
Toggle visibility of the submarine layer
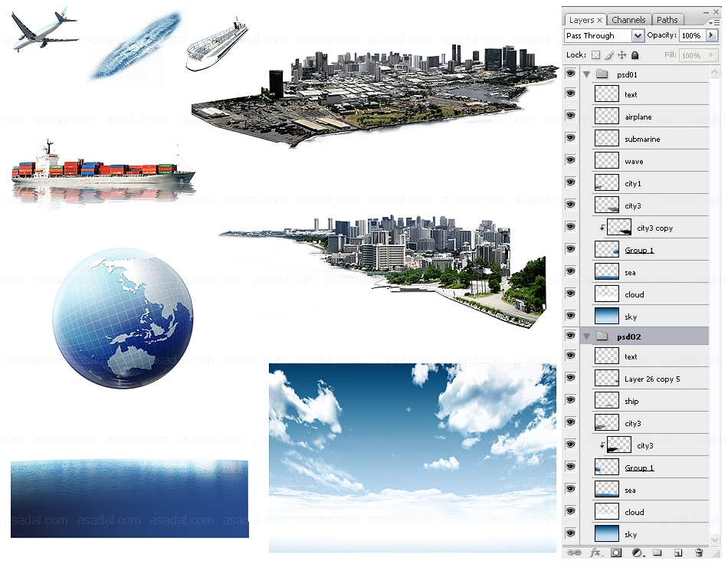[x=569, y=138]
